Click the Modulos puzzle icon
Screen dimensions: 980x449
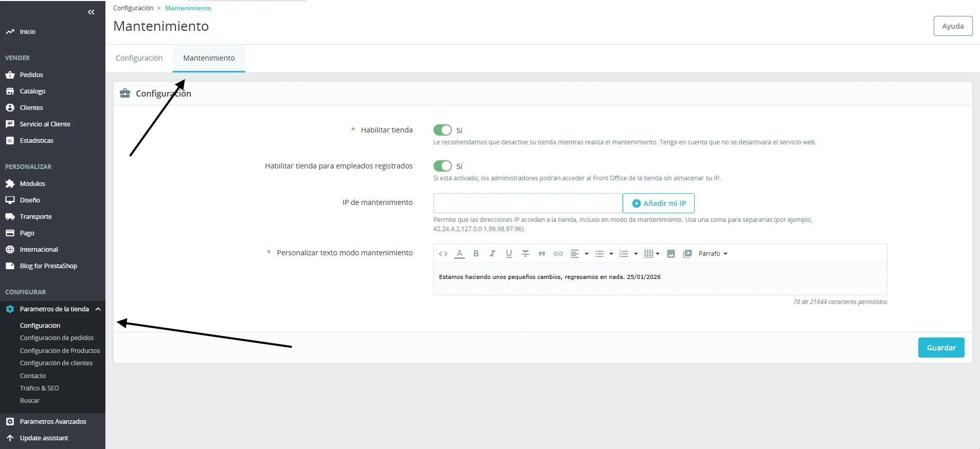tap(10, 184)
